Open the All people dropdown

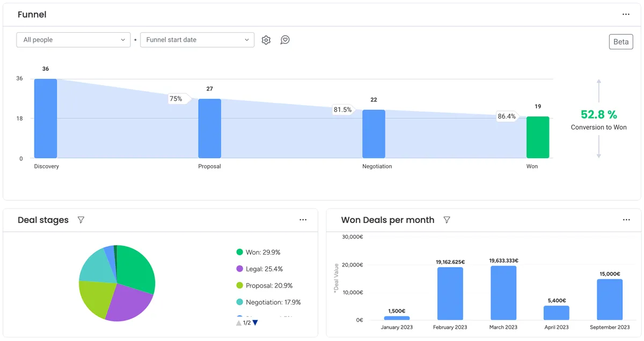tap(73, 40)
